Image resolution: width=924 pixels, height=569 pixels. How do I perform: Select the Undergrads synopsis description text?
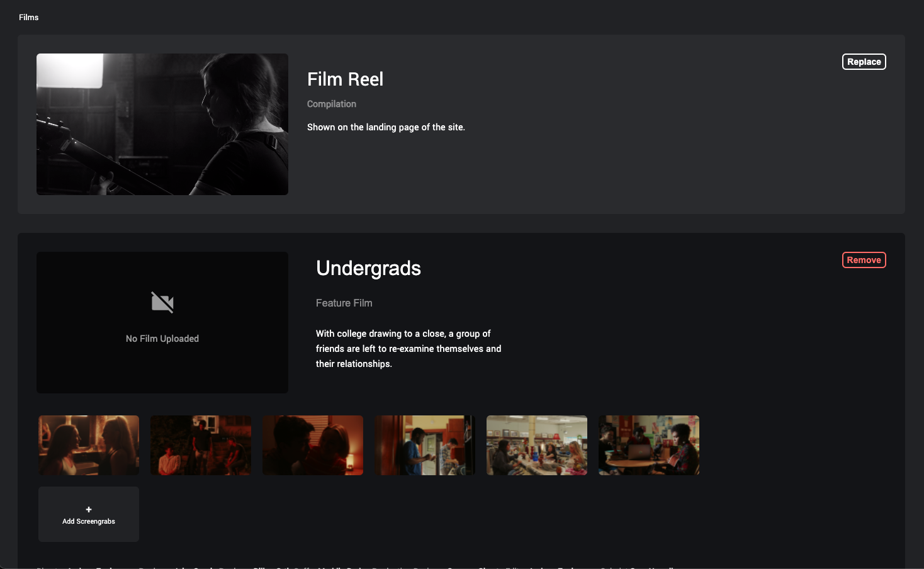click(408, 348)
